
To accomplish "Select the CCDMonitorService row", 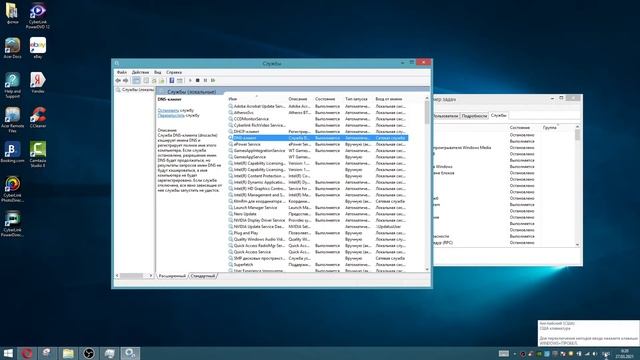I will point(318,119).
